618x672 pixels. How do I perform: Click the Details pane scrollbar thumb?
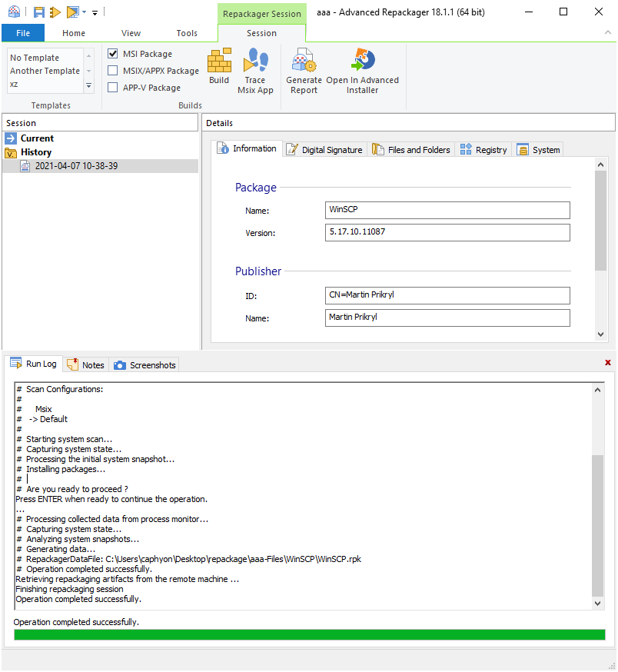point(600,221)
